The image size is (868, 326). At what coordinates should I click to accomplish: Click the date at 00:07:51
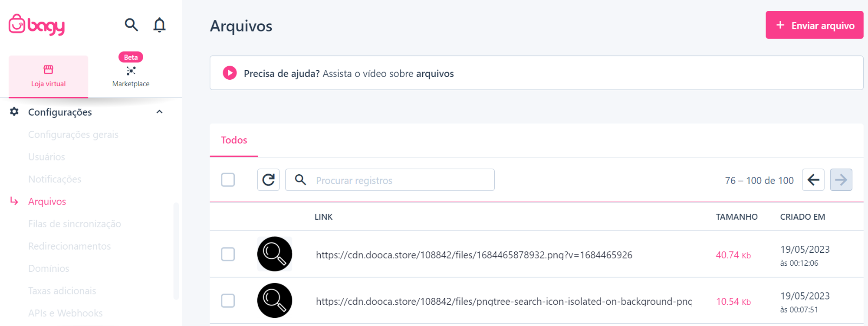click(805, 302)
